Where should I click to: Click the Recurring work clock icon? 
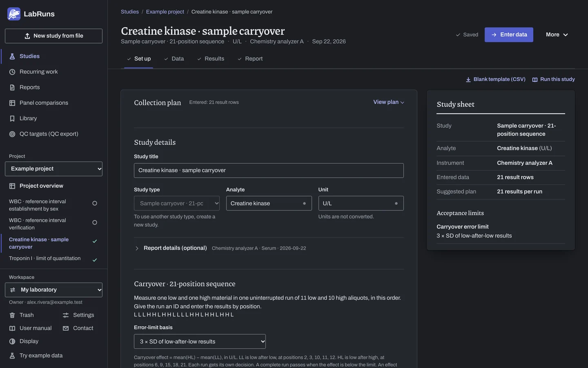tap(12, 72)
